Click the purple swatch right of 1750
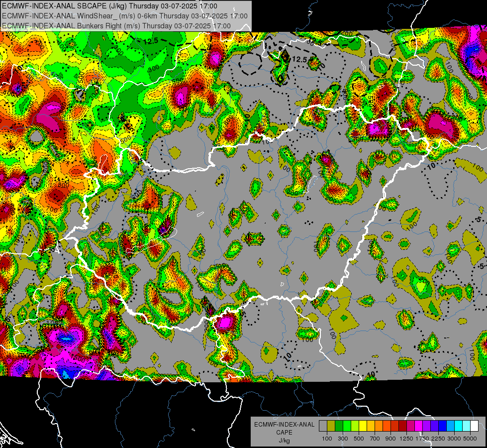 click(427, 426)
